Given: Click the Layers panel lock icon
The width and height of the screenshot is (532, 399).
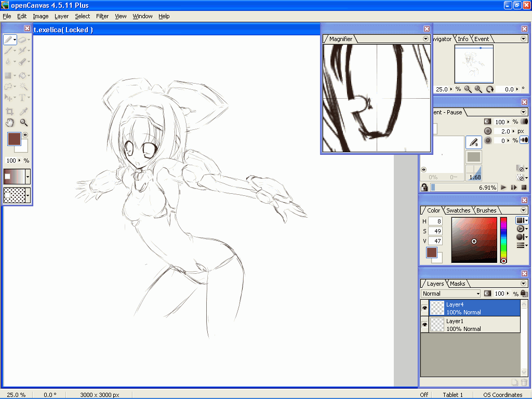Looking at the screenshot, I should pos(524,293).
